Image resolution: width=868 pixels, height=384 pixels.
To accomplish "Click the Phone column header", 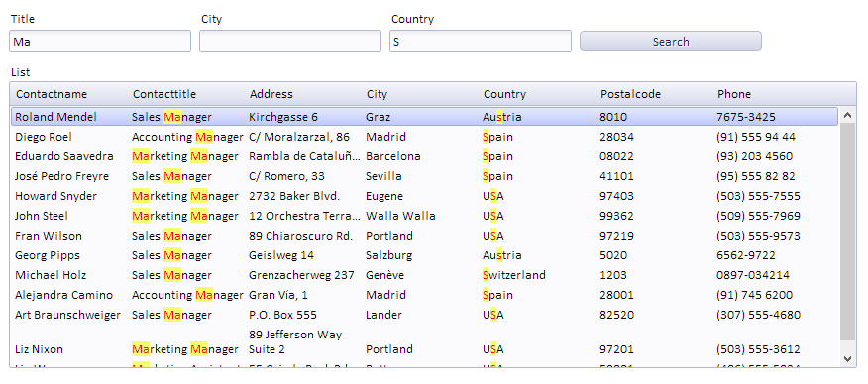I will coord(734,94).
